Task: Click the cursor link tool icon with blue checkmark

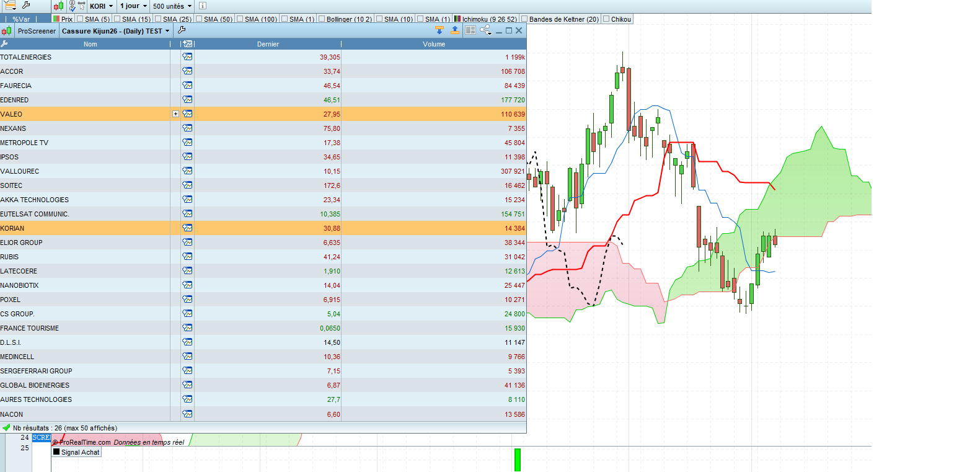Action: click(72, 6)
